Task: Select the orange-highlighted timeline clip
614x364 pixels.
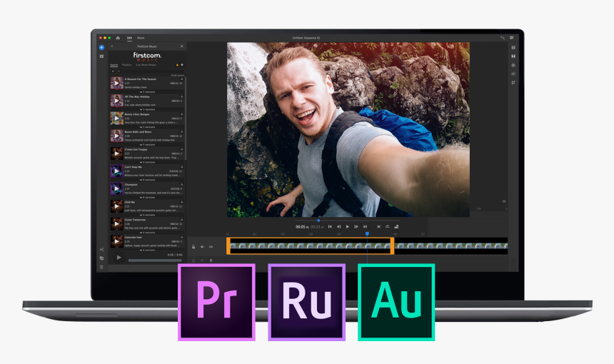Action: click(x=310, y=246)
